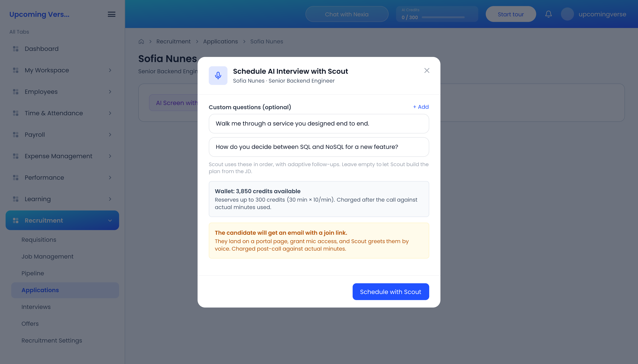Click the Payroll grid icon
Image resolution: width=638 pixels, height=364 pixels.
[x=16, y=135]
